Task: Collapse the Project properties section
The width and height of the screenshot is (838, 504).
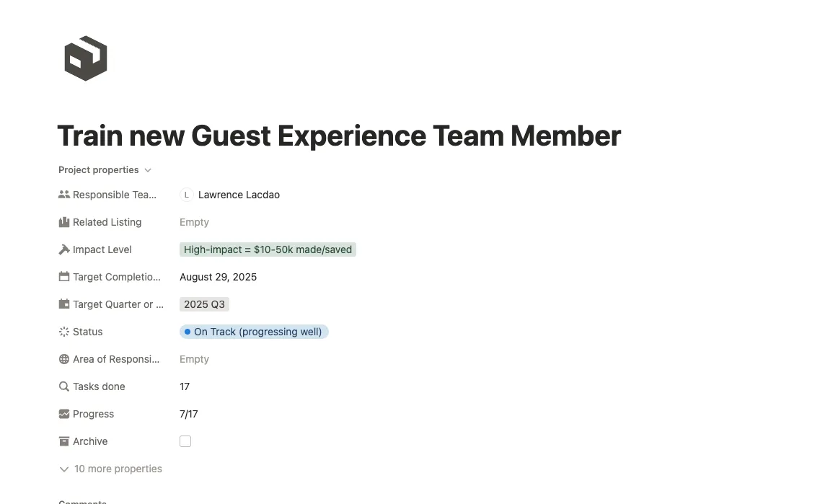Action: (105, 170)
